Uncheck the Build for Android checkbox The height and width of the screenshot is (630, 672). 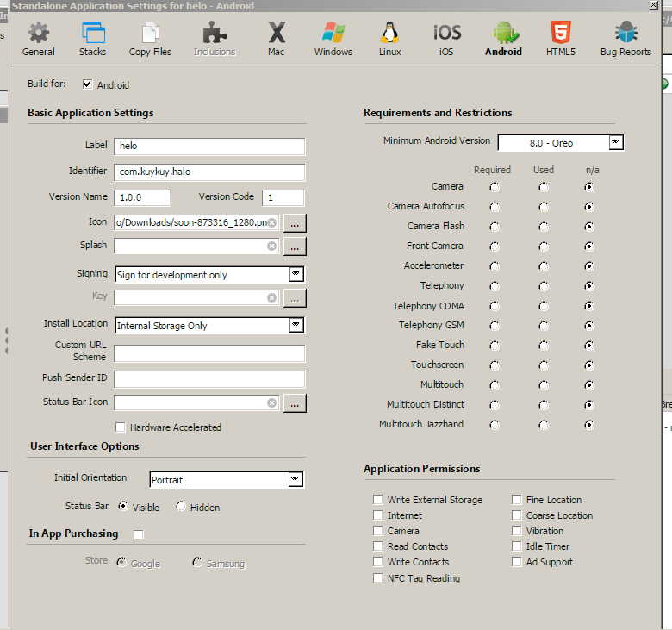coord(88,84)
